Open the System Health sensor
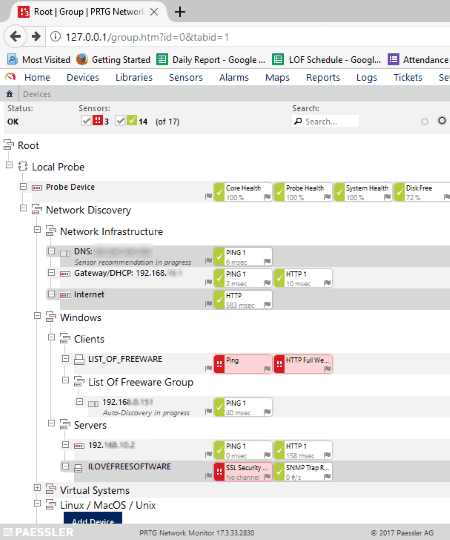This screenshot has height=540, width=450. [x=363, y=192]
